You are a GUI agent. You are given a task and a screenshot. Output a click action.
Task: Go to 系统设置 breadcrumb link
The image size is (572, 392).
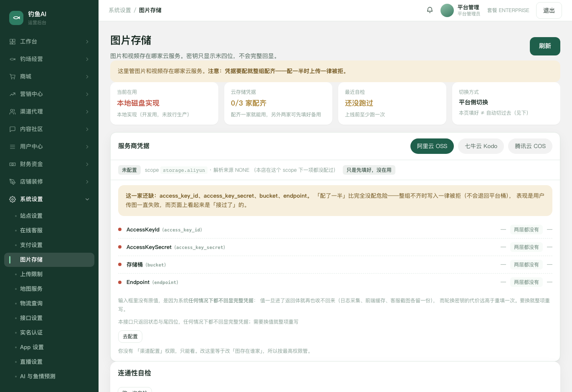tap(120, 10)
